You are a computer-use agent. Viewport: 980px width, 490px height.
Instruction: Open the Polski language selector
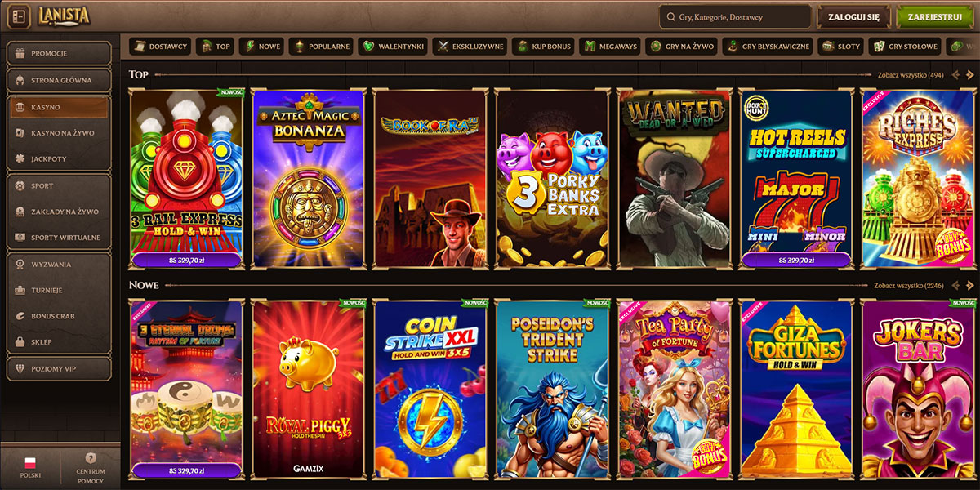(x=30, y=468)
